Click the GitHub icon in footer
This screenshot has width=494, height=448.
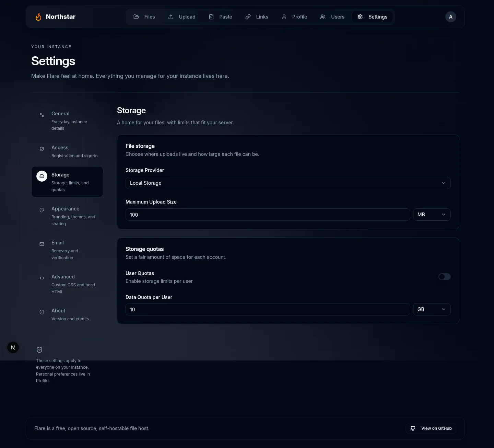pos(413,428)
